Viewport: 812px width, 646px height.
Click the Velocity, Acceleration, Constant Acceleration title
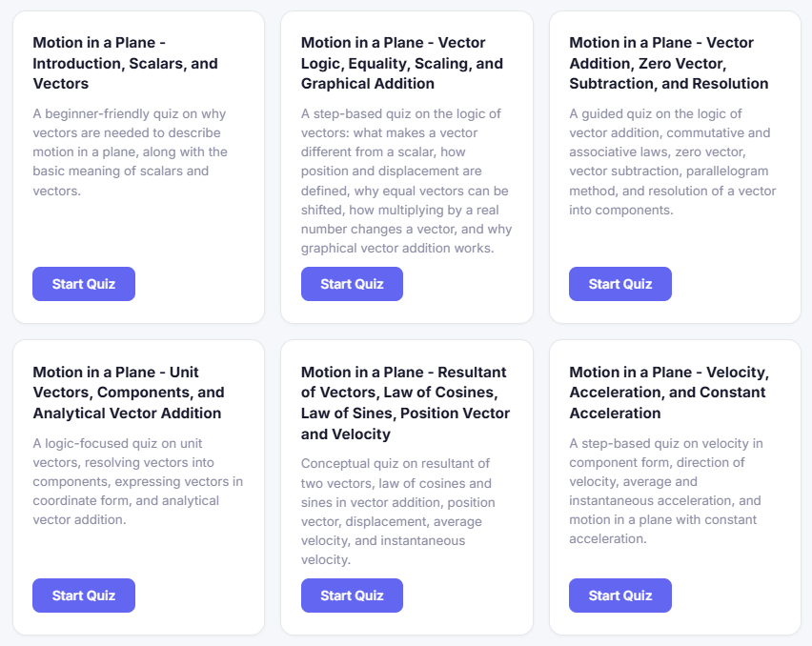pos(668,393)
